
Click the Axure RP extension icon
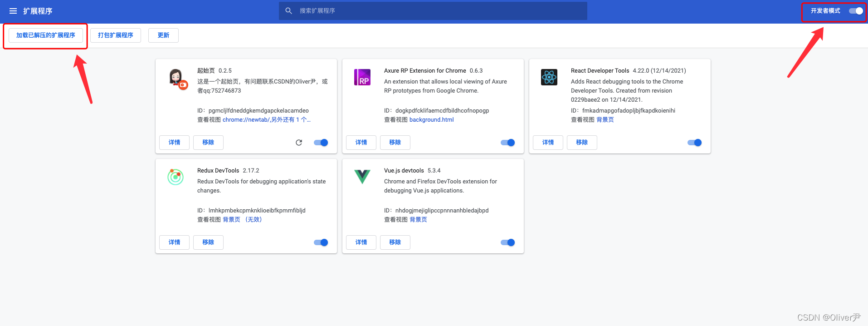[362, 77]
